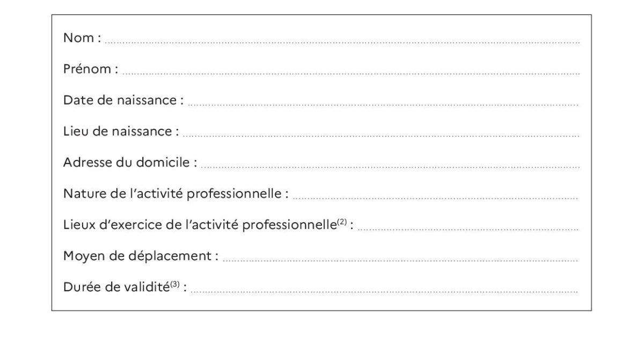This screenshot has width=644, height=338.
Task: Select the "Adresse du domicile :" label
Action: (x=130, y=162)
